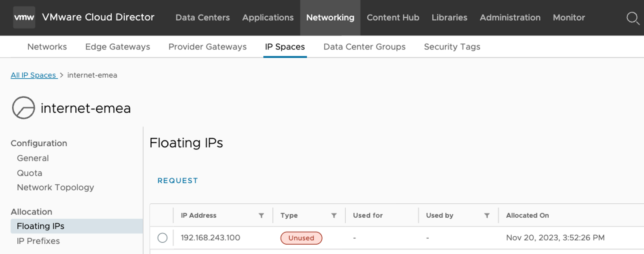
Task: Open IP Prefixes under Allocation
Action: [x=38, y=241]
